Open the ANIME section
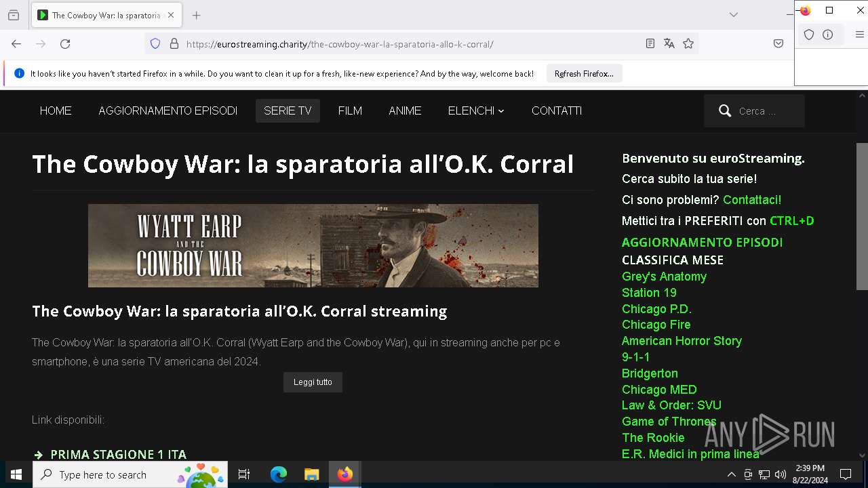868x488 pixels. pyautogui.click(x=405, y=111)
